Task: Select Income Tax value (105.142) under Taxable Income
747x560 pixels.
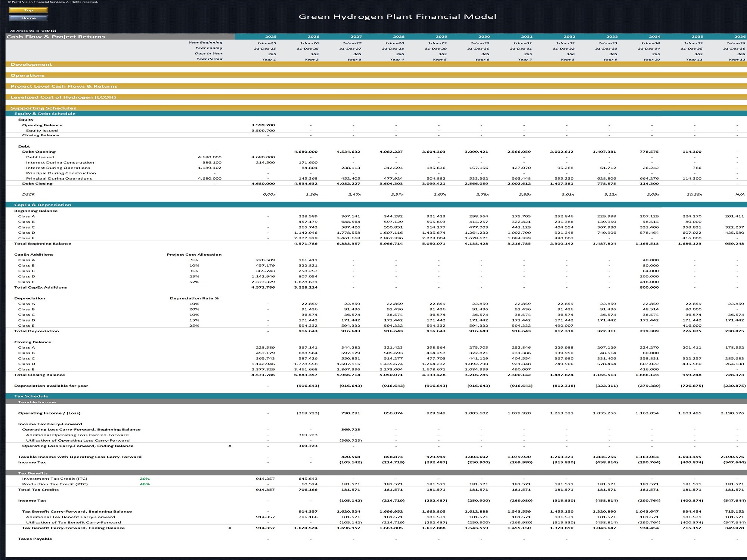Action: [x=351, y=462]
